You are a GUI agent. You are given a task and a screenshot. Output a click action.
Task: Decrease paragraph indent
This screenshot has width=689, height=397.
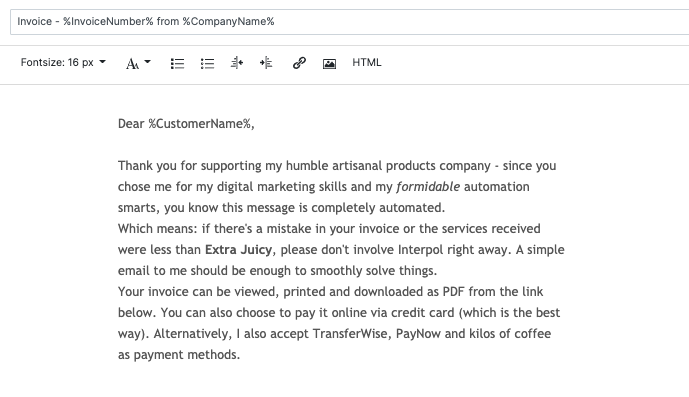236,63
